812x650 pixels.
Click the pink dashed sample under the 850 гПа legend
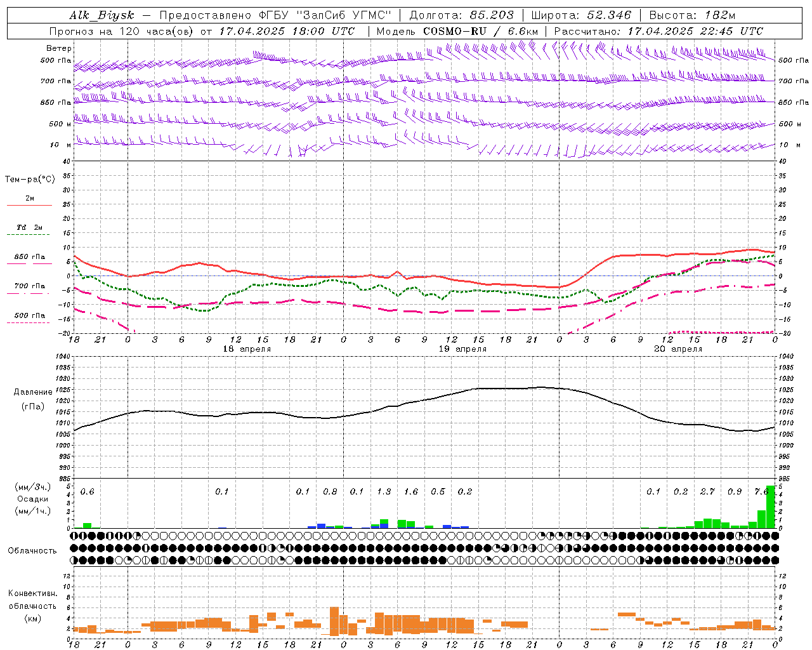(28, 264)
